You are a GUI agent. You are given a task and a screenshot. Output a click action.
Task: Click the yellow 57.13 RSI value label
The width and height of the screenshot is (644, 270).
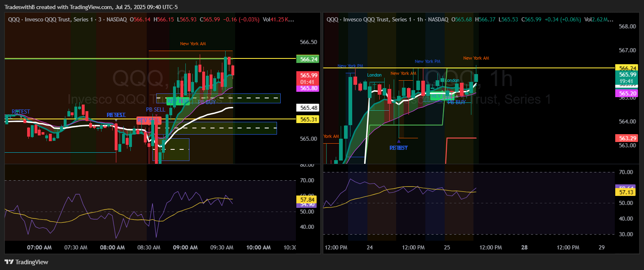(x=626, y=192)
